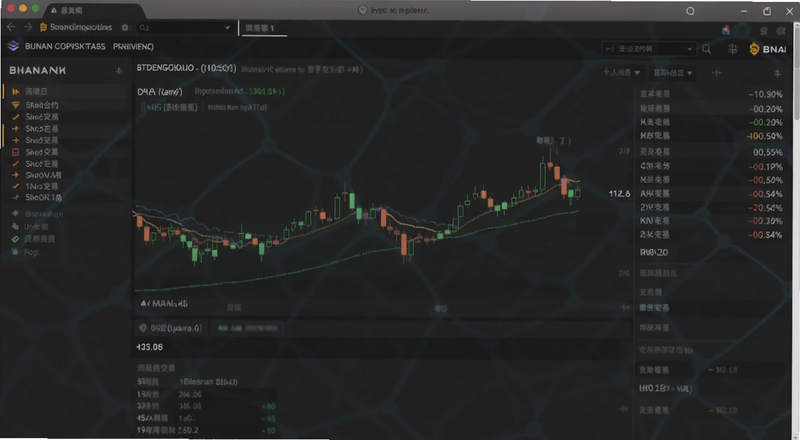Click the 250.2 value in bottom table
The height and width of the screenshot is (440, 800).
(x=188, y=430)
